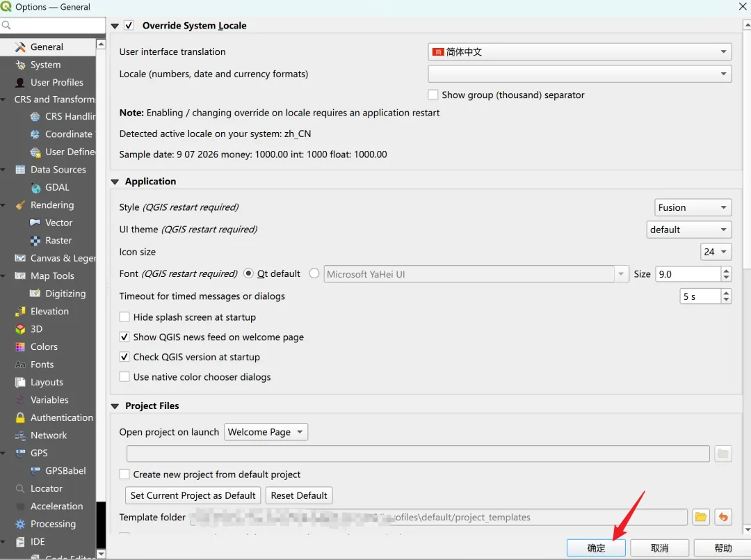Click the Canvas & Legend icon

pos(20,258)
